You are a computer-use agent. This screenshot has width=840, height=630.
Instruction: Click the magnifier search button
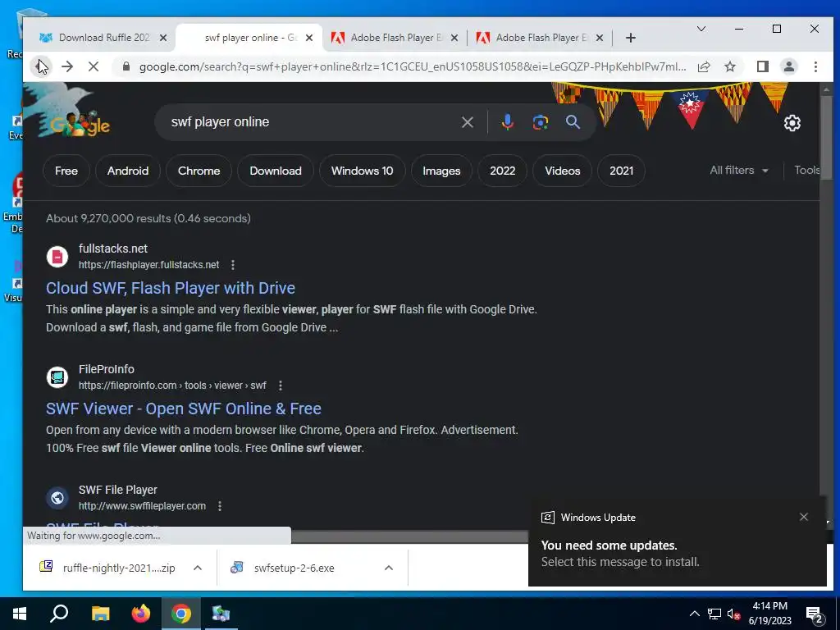click(x=573, y=122)
